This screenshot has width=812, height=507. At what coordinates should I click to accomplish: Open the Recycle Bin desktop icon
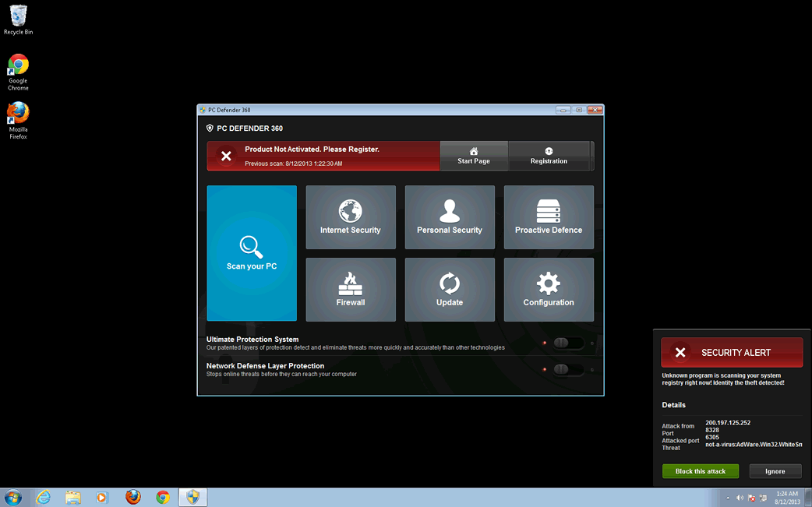[x=18, y=19]
